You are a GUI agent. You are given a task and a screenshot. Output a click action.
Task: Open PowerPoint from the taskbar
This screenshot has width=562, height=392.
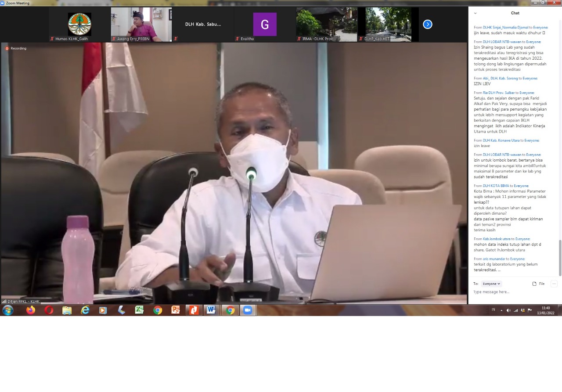[176, 310]
